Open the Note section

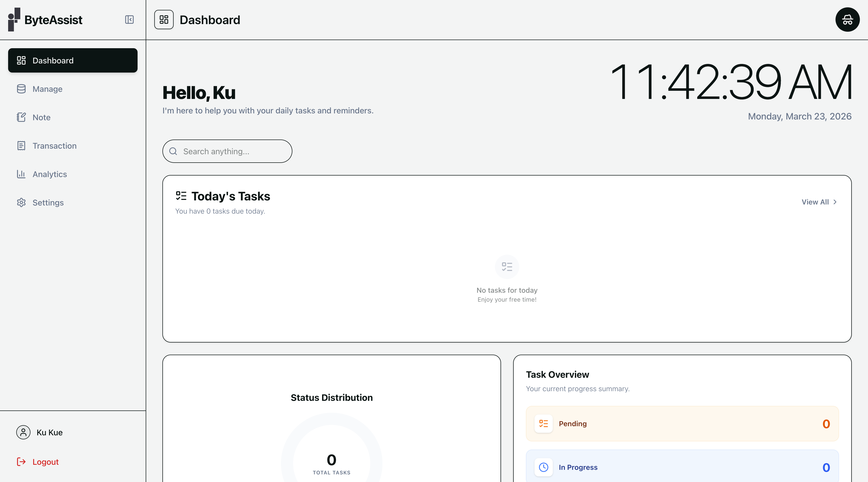(73, 117)
